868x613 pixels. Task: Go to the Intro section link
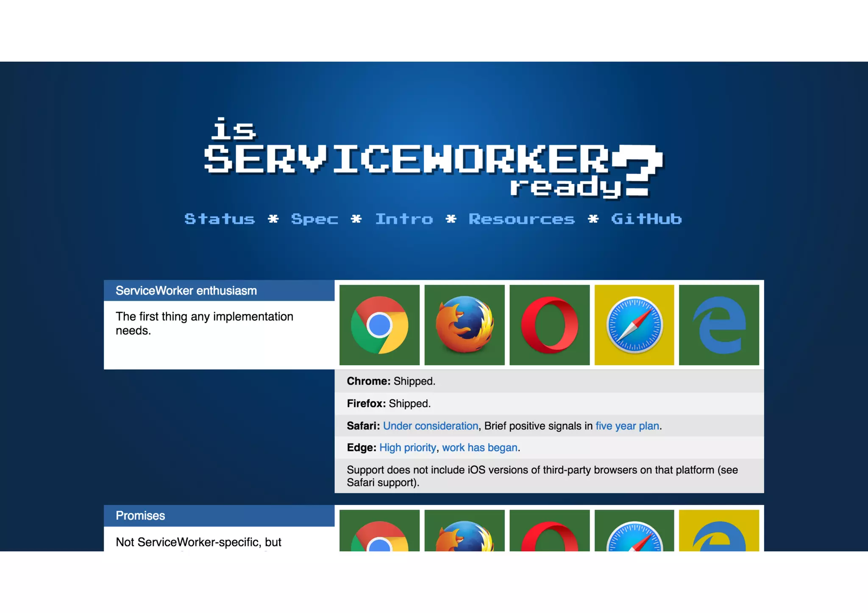click(x=404, y=219)
